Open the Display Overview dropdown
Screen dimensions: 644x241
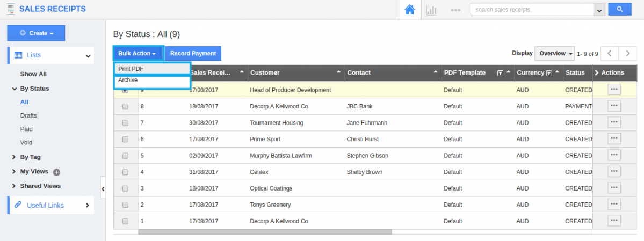point(554,53)
